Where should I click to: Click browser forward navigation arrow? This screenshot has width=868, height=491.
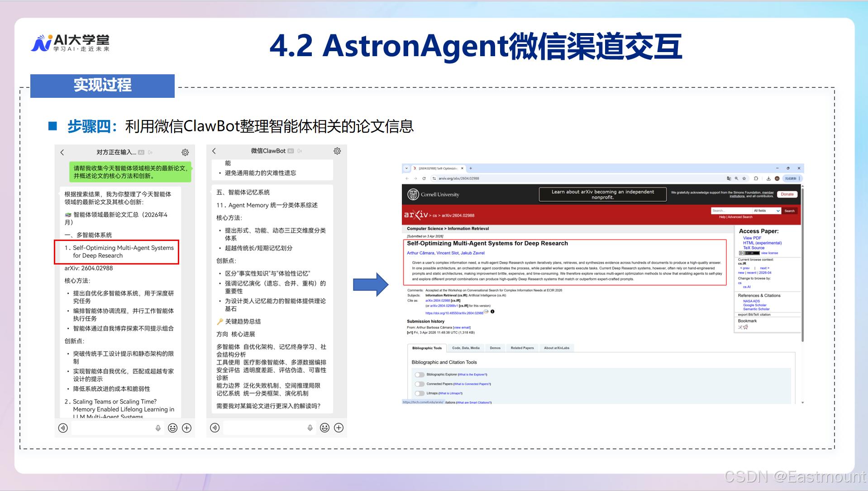[415, 178]
